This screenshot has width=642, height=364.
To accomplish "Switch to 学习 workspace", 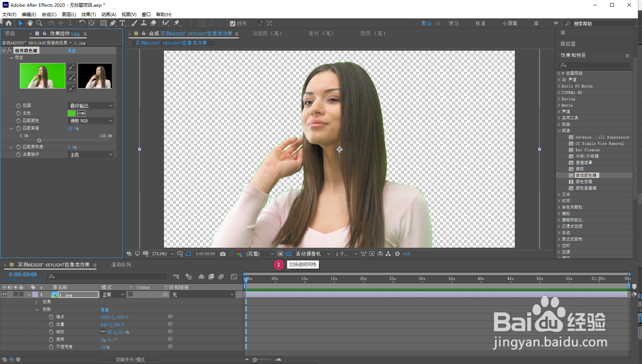I will pyautogui.click(x=454, y=23).
